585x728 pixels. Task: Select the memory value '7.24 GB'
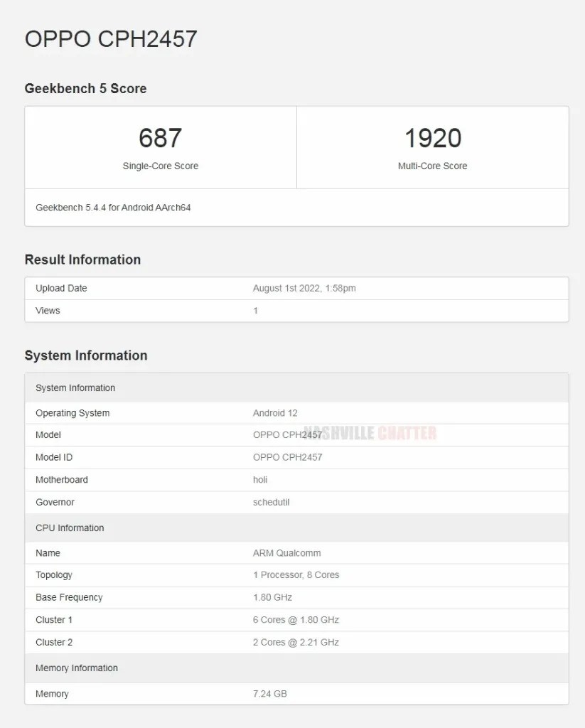click(x=269, y=694)
